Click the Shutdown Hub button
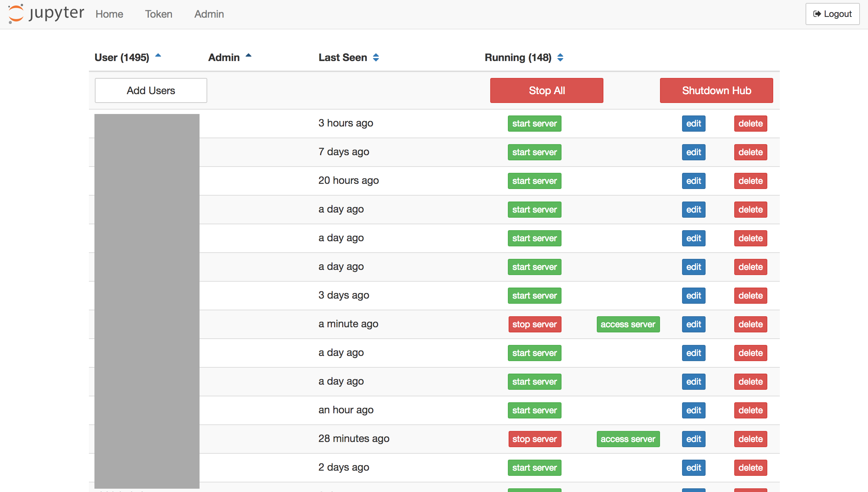Screen dimensions: 868x492 716,90
